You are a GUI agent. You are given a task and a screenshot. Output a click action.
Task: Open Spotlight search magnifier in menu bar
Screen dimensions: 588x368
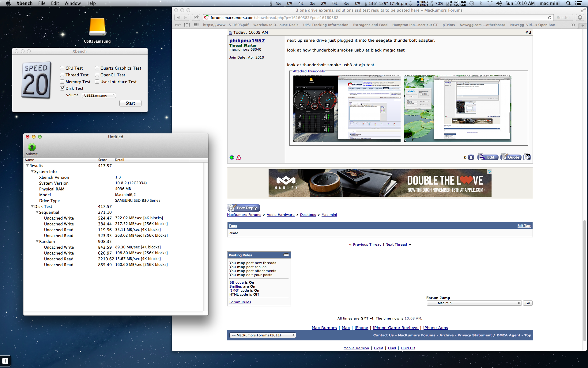pyautogui.click(x=568, y=3)
